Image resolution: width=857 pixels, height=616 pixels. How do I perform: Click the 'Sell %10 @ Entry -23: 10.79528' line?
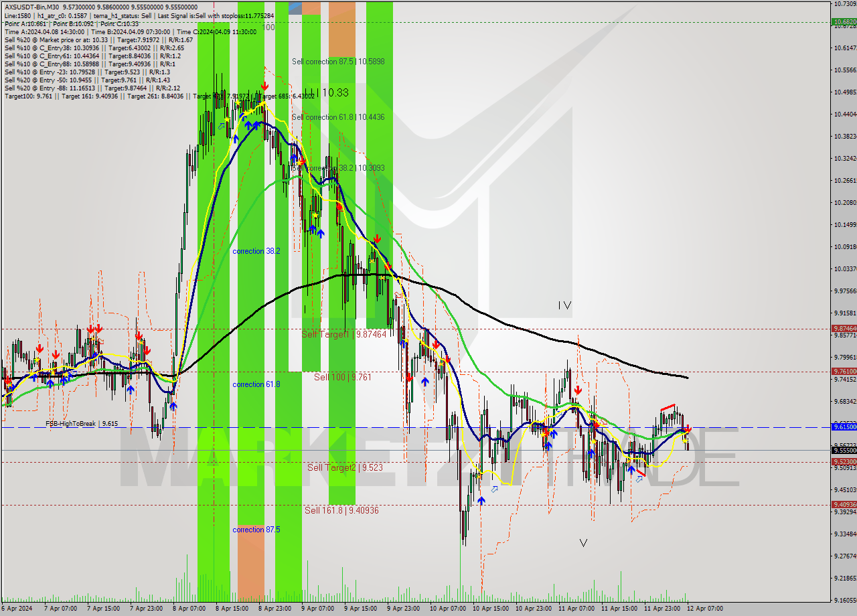(x=87, y=72)
